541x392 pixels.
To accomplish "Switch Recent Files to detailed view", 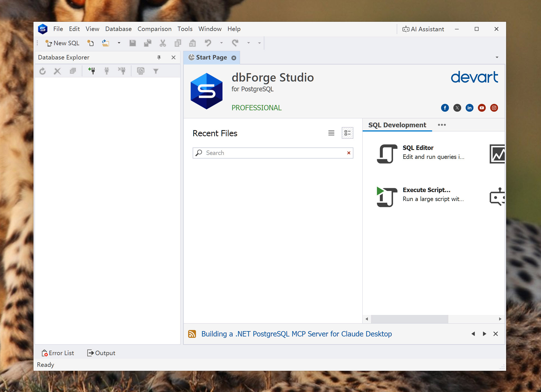I will click(347, 133).
